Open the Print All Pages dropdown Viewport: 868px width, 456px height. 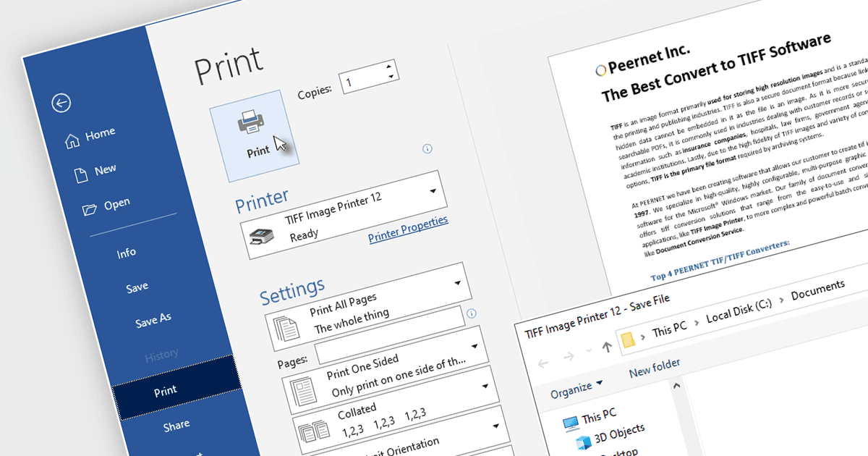tap(457, 284)
